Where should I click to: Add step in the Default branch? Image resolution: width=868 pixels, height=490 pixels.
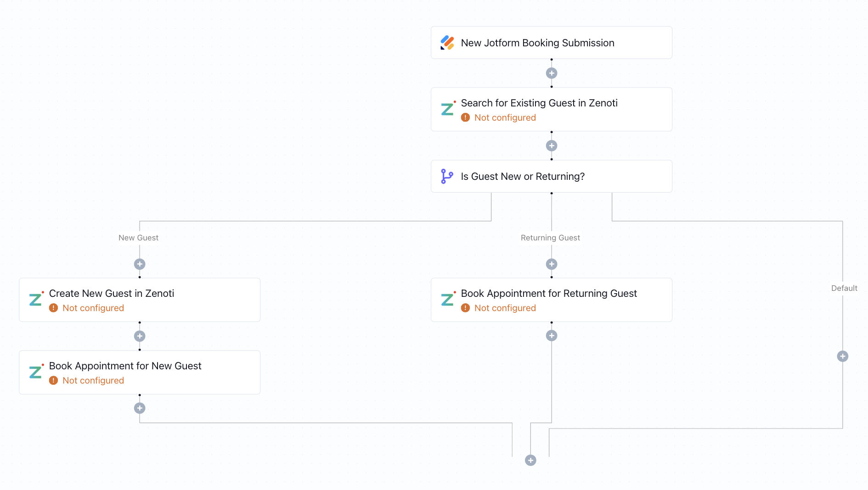(842, 356)
